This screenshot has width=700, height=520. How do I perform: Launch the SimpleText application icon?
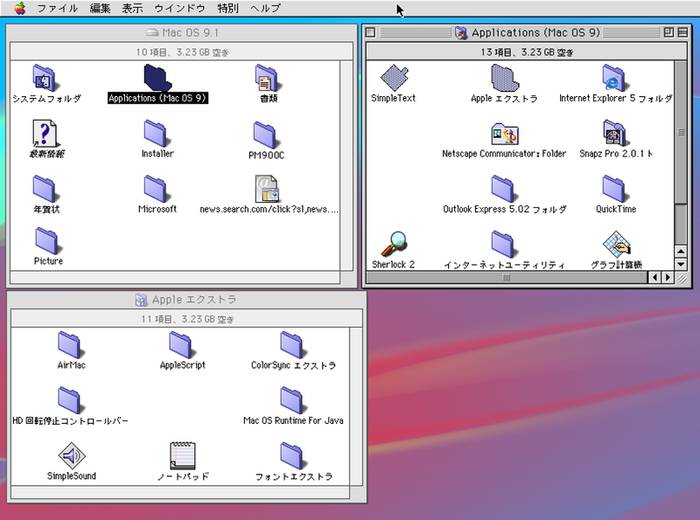click(x=394, y=78)
